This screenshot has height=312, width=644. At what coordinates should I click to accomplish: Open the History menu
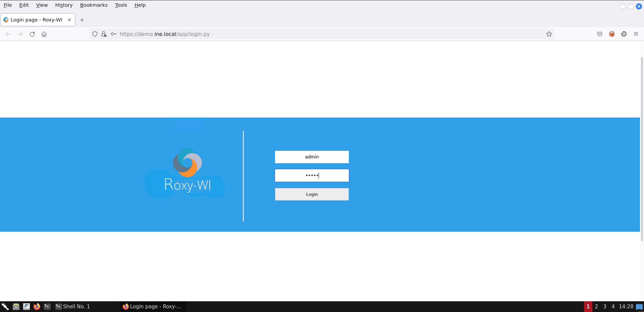coord(64,5)
